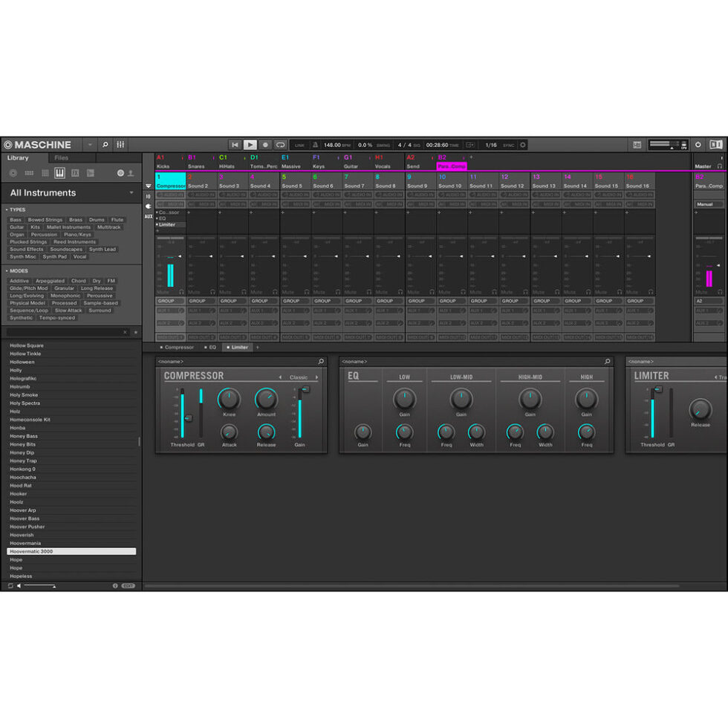The height and width of the screenshot is (728, 728).
Task: Add a new group with the plus
Action: (x=471, y=157)
